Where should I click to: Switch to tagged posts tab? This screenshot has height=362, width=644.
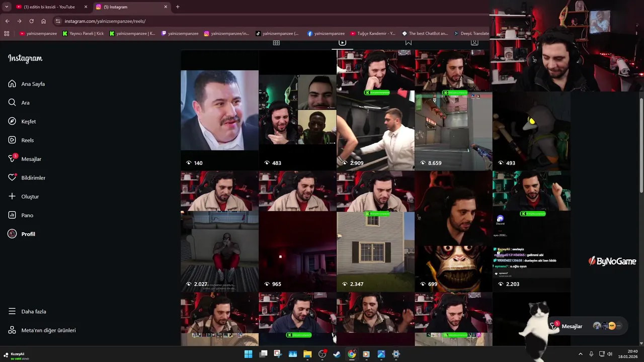coord(474,43)
